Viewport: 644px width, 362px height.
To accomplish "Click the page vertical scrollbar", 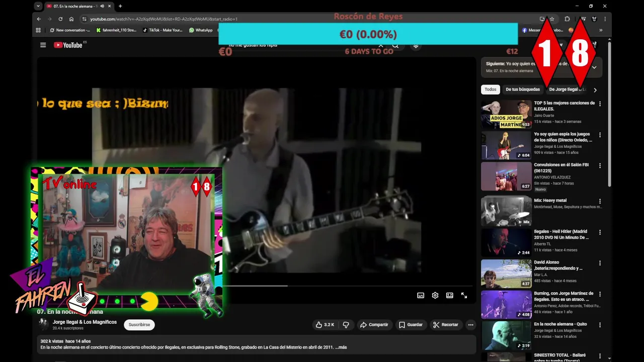I will point(610,113).
